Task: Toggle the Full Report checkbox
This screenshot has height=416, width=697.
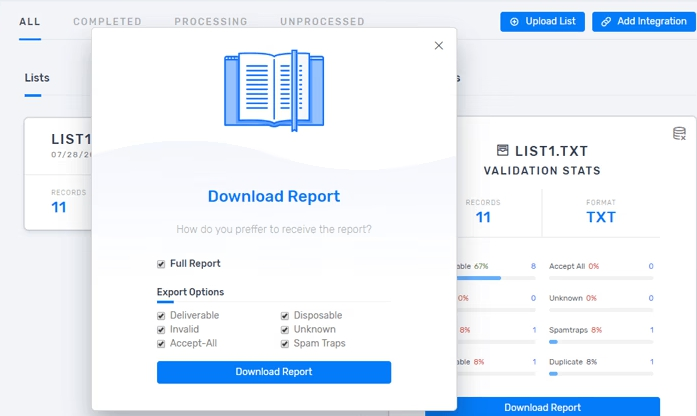Action: 161,264
